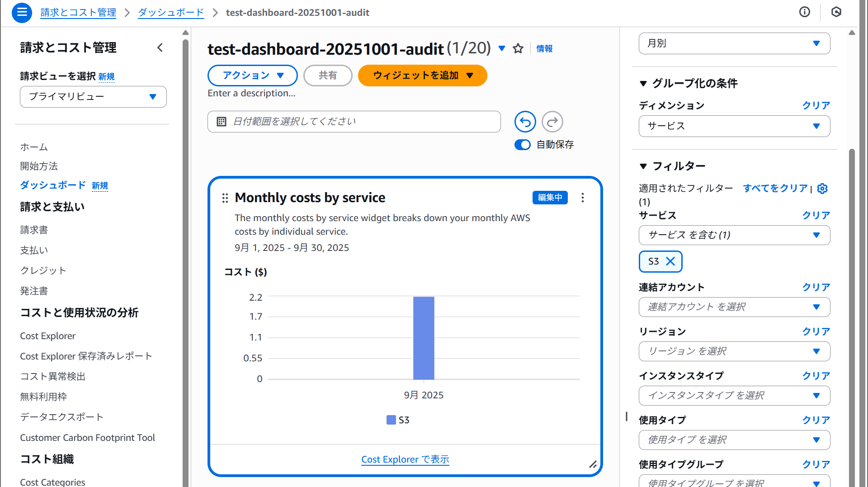Open the filter settings gear icon
The width and height of the screenshot is (868, 487).
822,189
